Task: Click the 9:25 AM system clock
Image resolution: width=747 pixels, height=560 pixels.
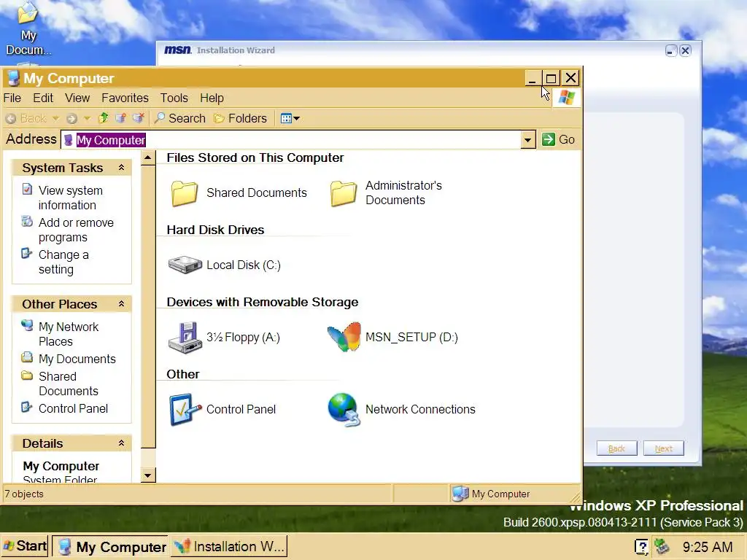Action: (x=708, y=547)
